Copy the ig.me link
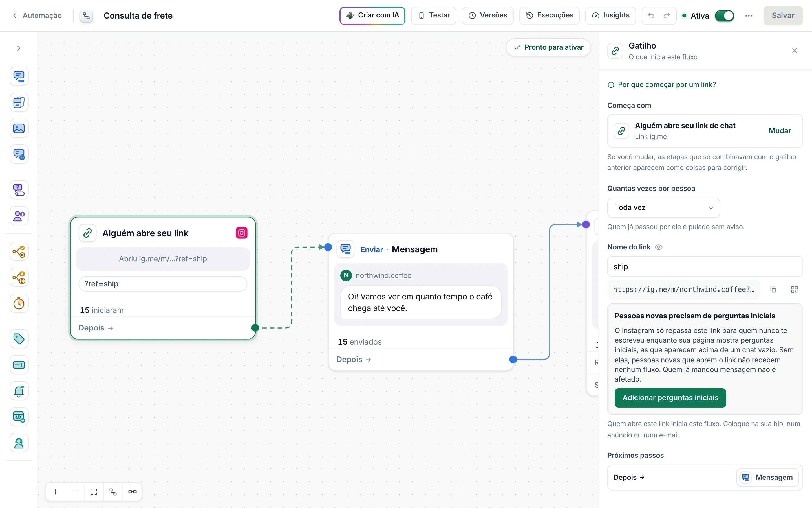Viewport: 812px width, 508px height. 773,290
